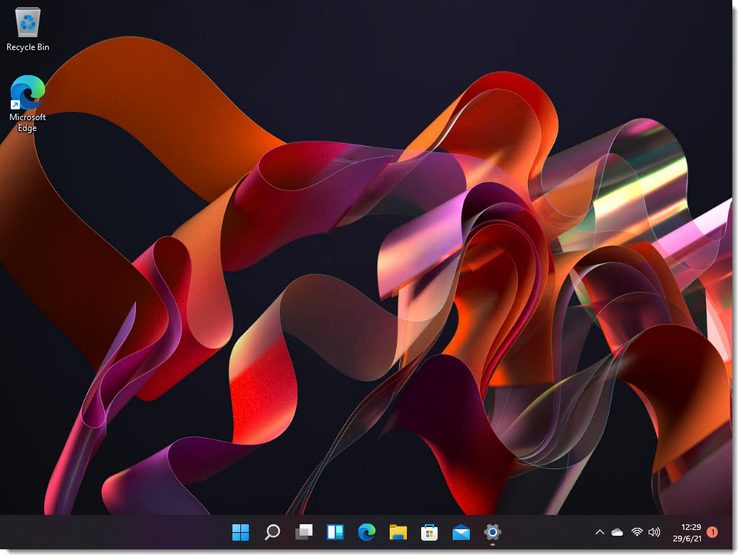Open the Microsoft Store

[x=429, y=533]
